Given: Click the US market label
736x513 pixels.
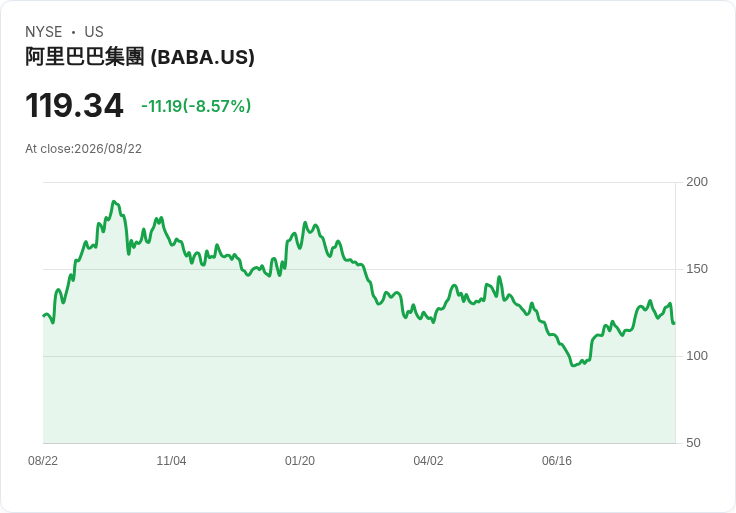Looking at the screenshot, I should point(94,32).
